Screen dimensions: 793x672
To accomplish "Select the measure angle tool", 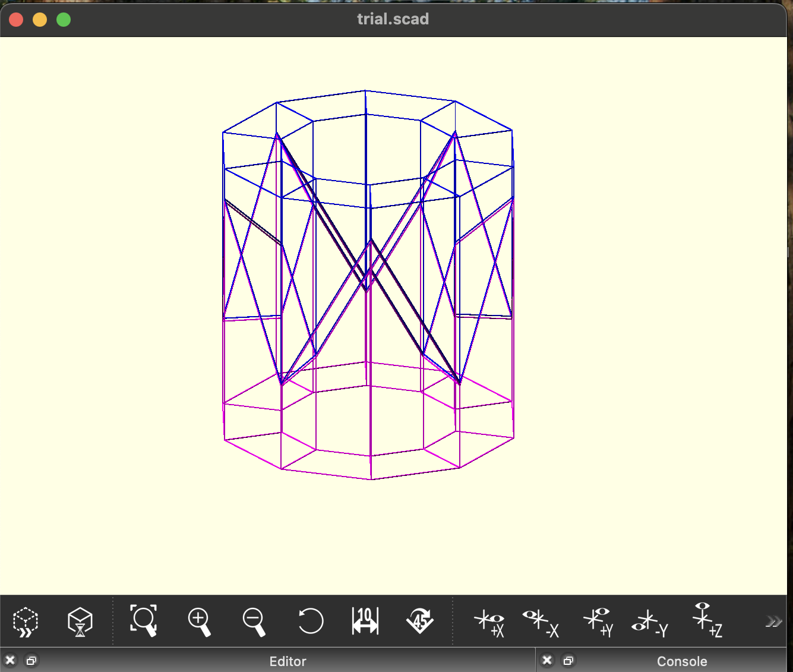I will point(420,621).
